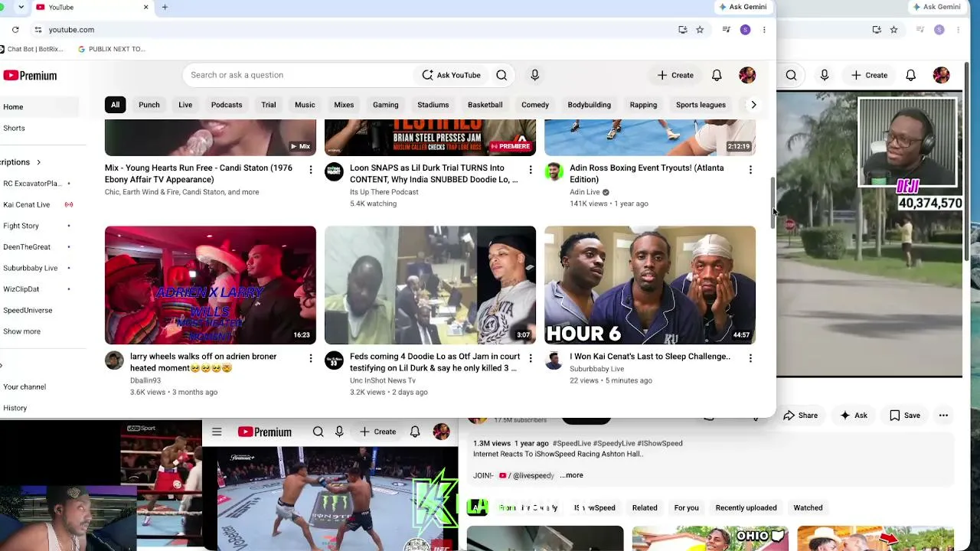Open notifications bell in front YouTube window
The image size is (980, 551).
pyautogui.click(x=717, y=75)
